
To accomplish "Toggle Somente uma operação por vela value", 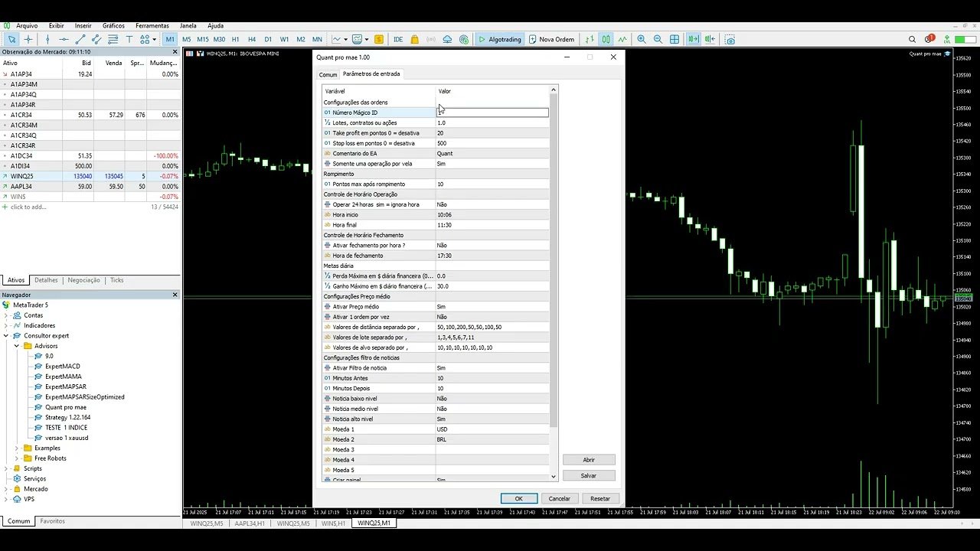I will pos(492,163).
